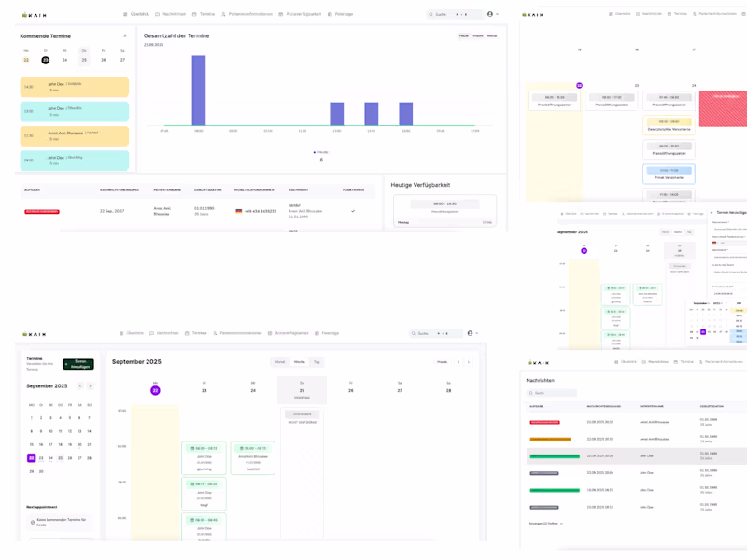
Task: Open Patienteninformationen in the dashboard navigation bar
Action: [x=247, y=14]
